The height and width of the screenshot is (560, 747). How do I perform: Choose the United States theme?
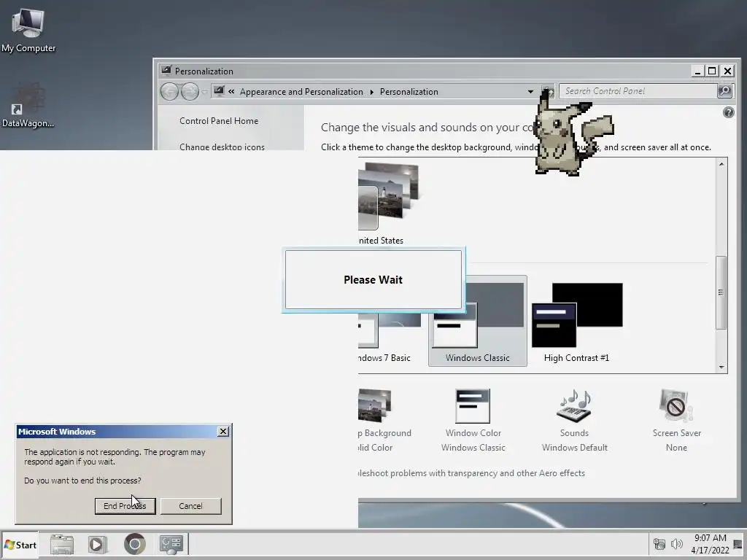388,203
